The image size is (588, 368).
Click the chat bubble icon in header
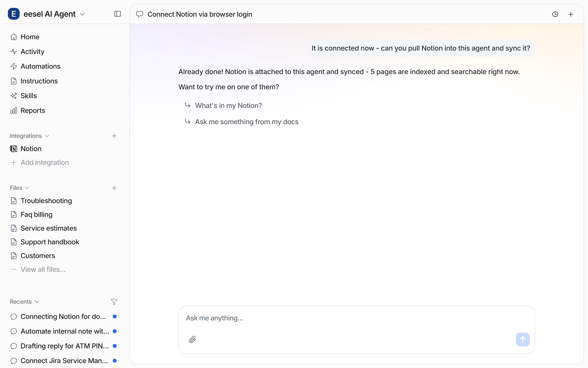click(140, 14)
